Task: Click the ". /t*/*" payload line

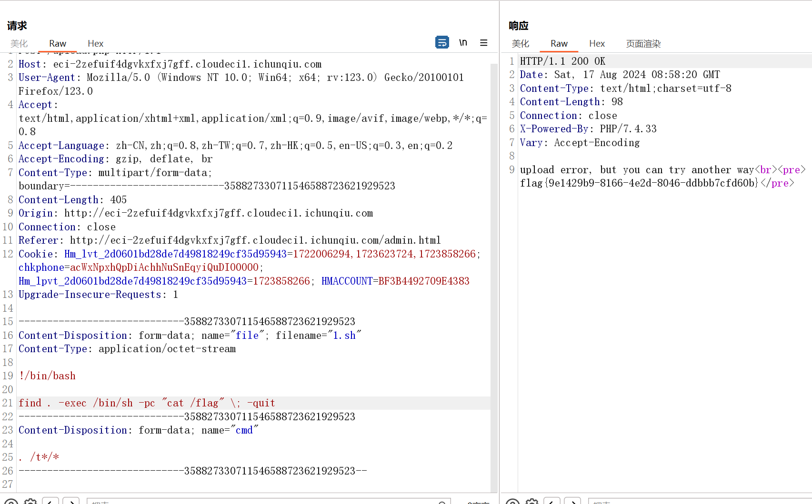Action: (x=39, y=457)
